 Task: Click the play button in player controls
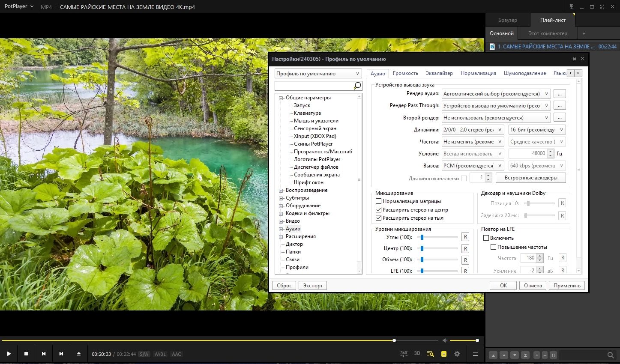point(9,354)
